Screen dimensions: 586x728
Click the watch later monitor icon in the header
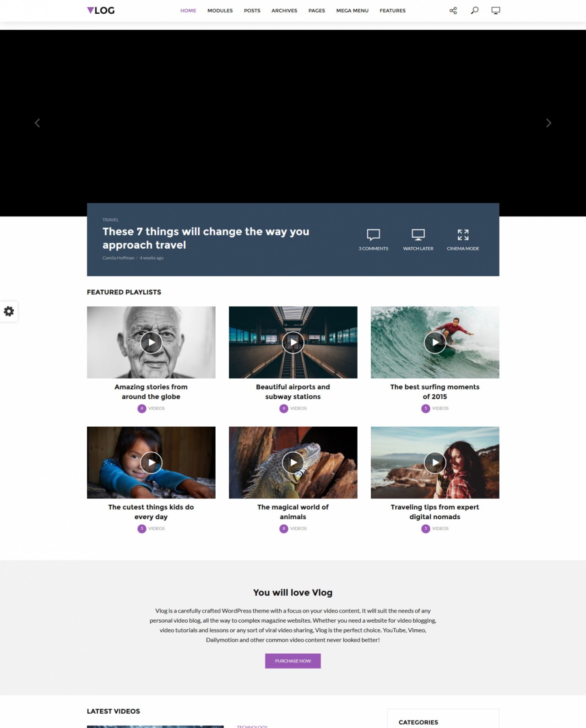(495, 11)
